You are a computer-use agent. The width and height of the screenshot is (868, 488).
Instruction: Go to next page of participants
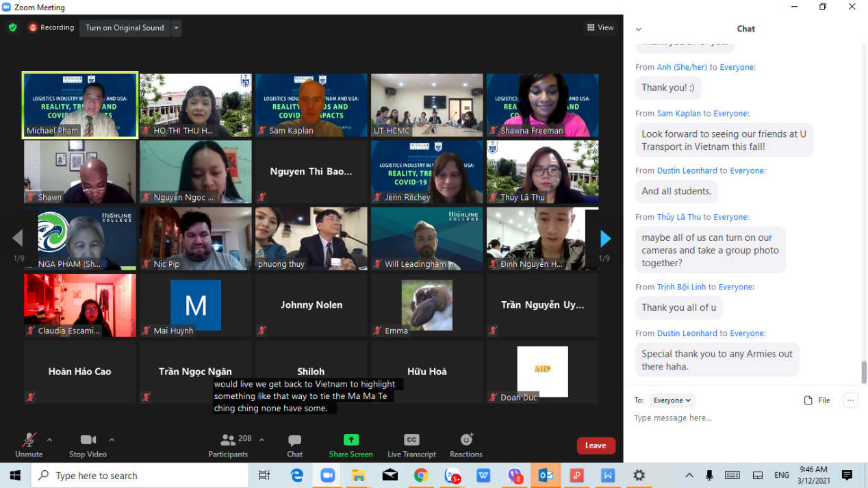coord(605,238)
